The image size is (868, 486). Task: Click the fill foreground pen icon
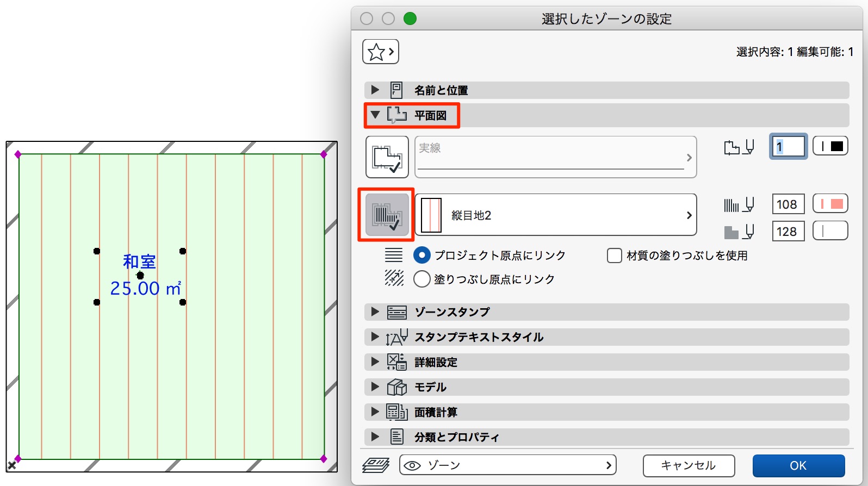point(739,204)
